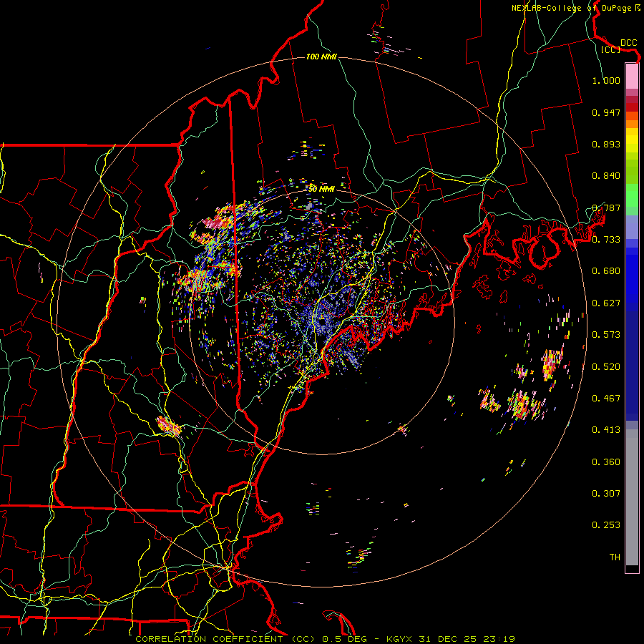Select the 0.627 legend value

(606, 303)
